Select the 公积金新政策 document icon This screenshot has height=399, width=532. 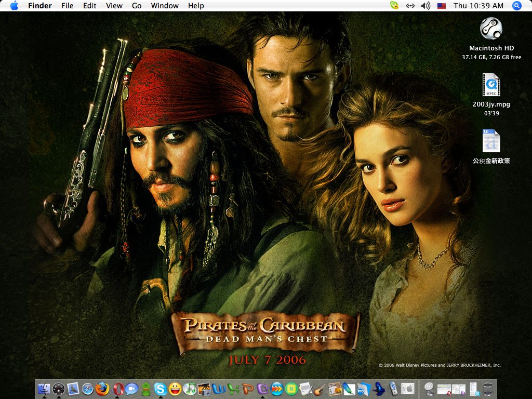tap(491, 141)
